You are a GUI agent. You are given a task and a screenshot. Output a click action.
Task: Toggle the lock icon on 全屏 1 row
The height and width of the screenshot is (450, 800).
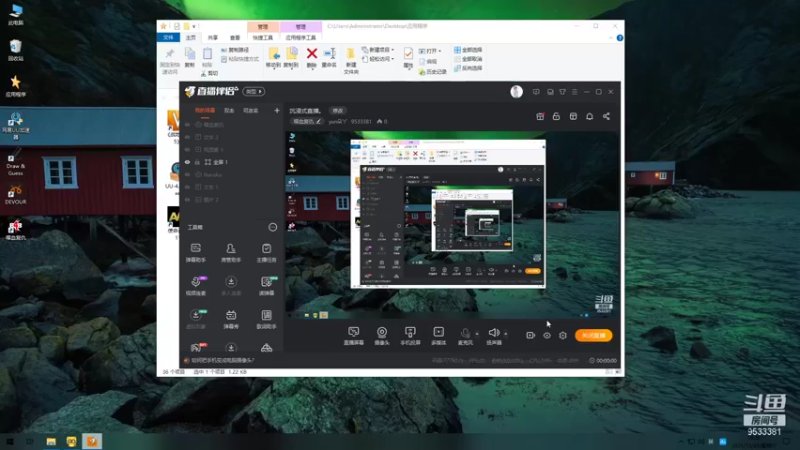197,162
